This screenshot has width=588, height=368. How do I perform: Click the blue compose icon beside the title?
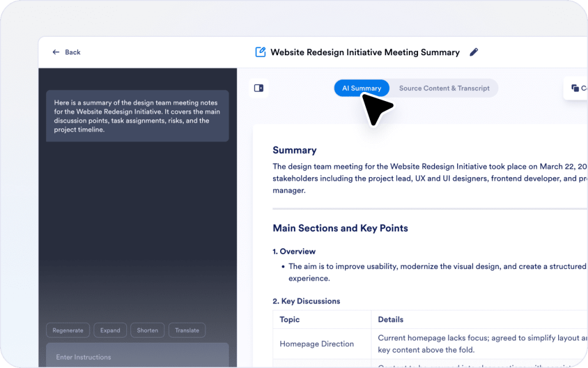click(x=260, y=52)
